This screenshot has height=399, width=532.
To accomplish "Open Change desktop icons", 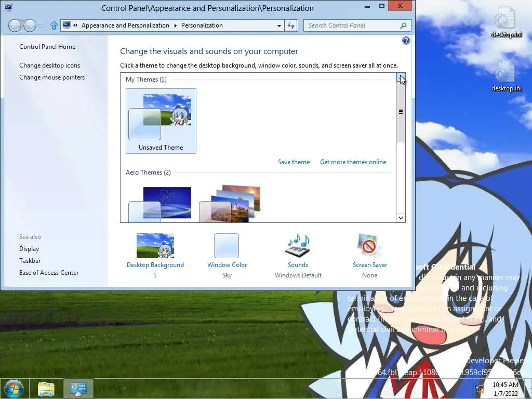I will [49, 65].
